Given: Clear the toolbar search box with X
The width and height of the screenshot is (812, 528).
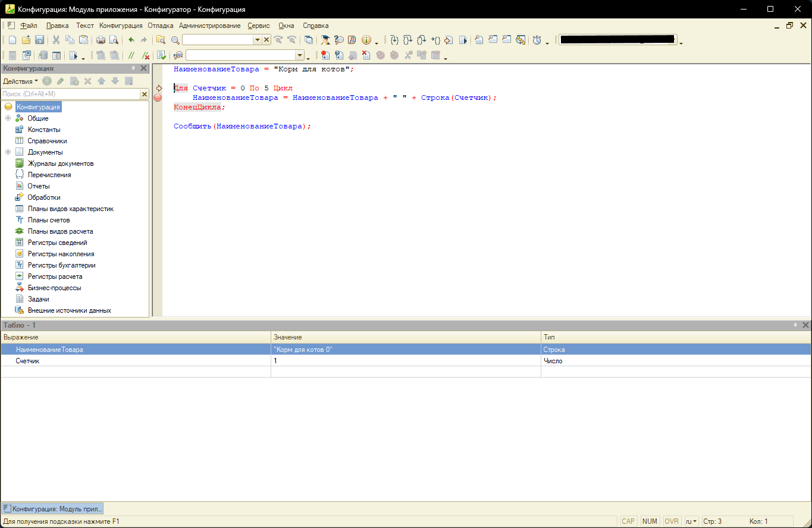Looking at the screenshot, I should point(267,40).
